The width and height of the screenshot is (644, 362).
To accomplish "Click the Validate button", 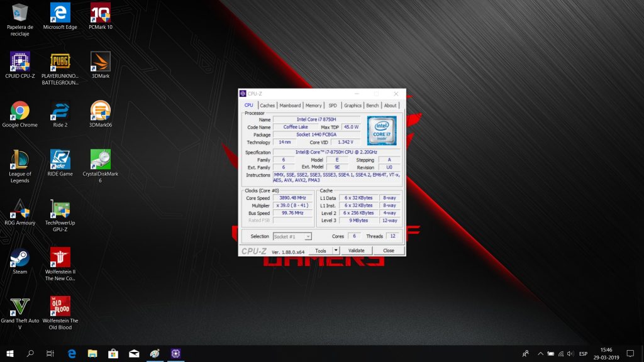I will pos(356,250).
